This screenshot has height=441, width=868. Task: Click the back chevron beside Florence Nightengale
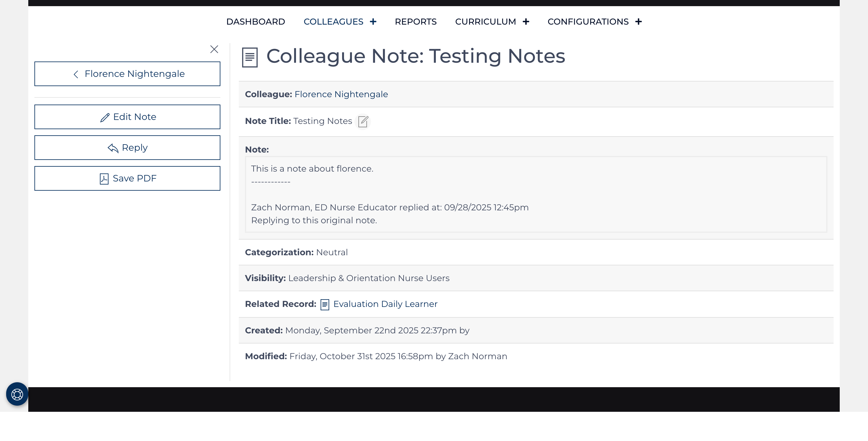76,74
